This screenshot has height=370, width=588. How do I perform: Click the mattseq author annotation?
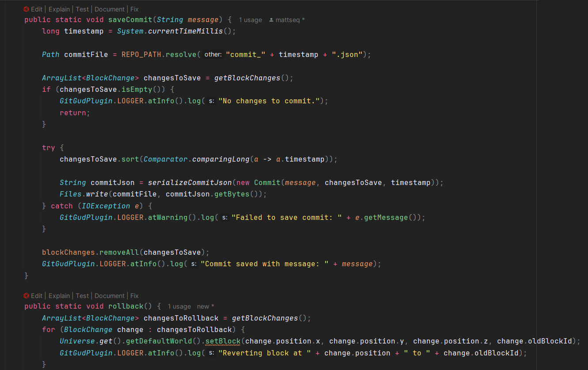pyautogui.click(x=290, y=20)
